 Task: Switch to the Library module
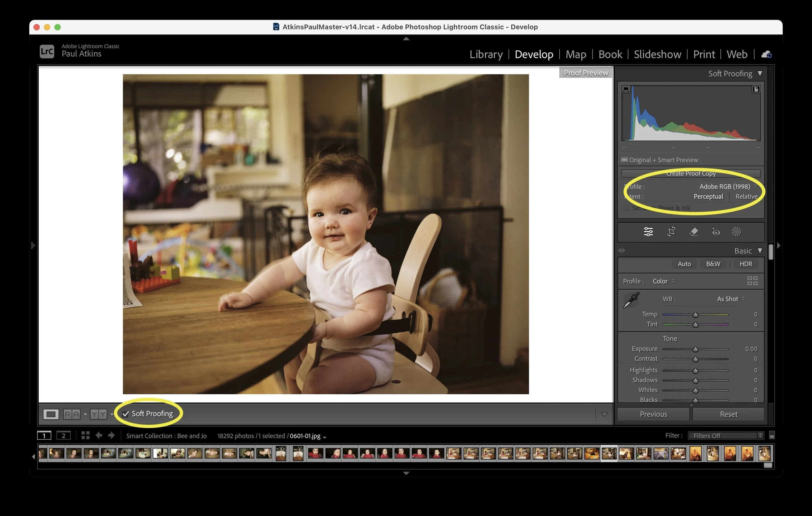486,54
